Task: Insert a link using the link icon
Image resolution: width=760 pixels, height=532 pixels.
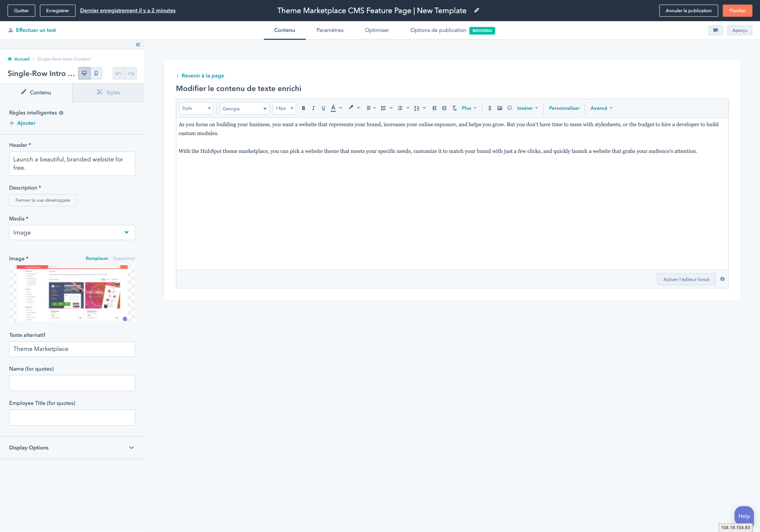Action: point(490,108)
